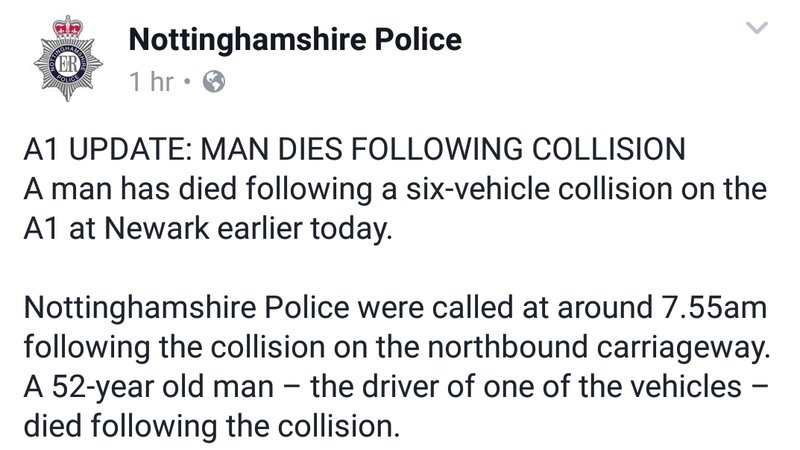The image size is (800, 450).
Task: Open the Nottinghamshire Police page name link
Action: point(297,41)
